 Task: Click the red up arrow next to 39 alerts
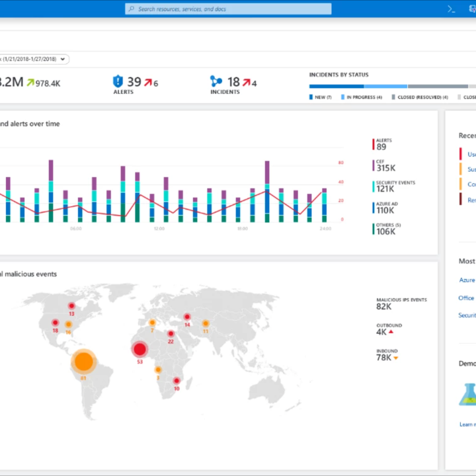148,82
